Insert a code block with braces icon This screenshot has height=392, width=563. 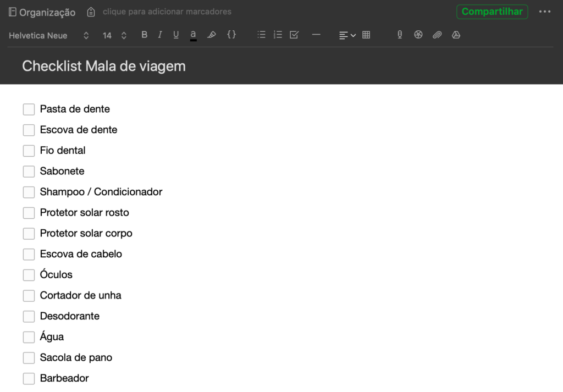pos(231,35)
